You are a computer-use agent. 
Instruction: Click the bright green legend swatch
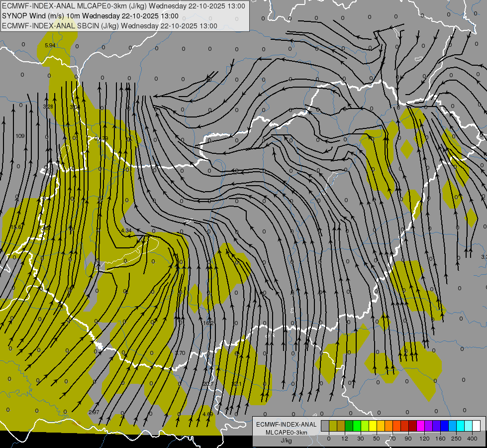[x=357, y=426]
